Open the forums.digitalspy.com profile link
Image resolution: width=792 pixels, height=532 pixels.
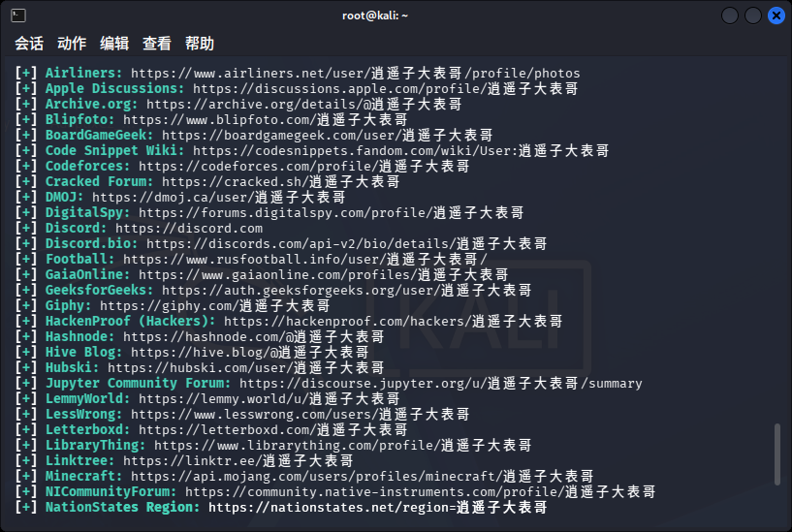click(x=332, y=212)
